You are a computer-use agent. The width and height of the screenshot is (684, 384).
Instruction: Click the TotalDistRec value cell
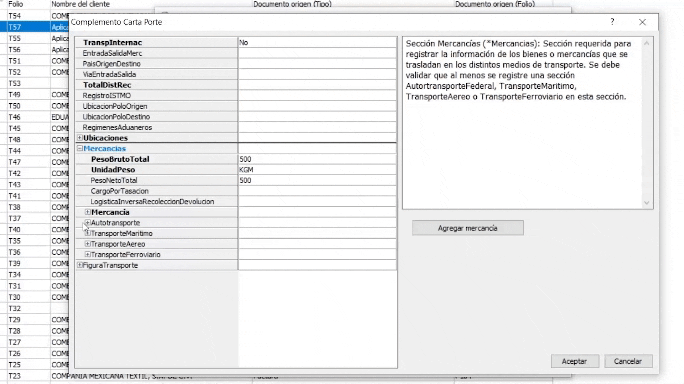(x=317, y=85)
